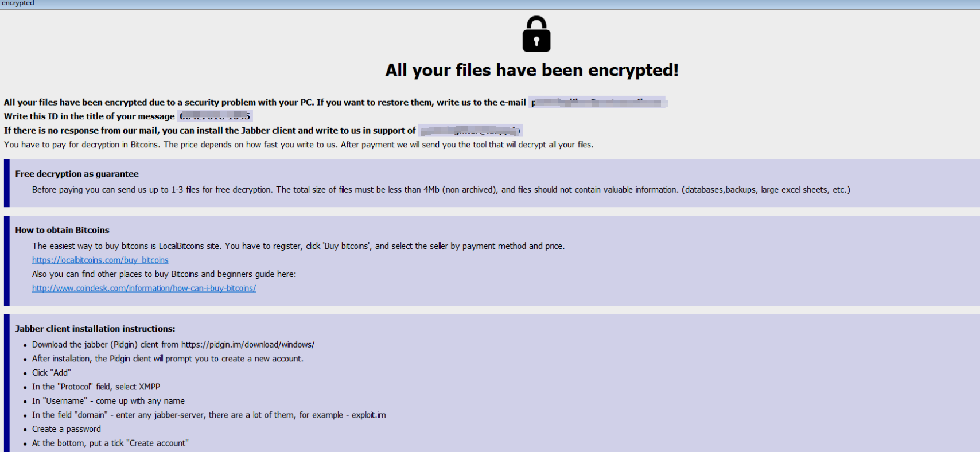Viewport: 980px width, 452px height.
Task: Click the blurred message ID value
Action: tap(215, 116)
